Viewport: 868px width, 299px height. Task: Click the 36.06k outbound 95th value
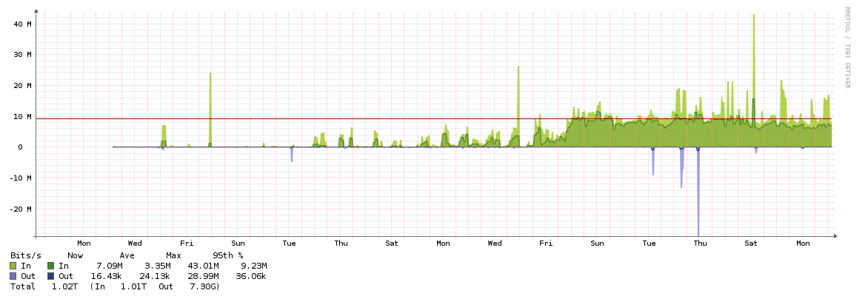250,276
